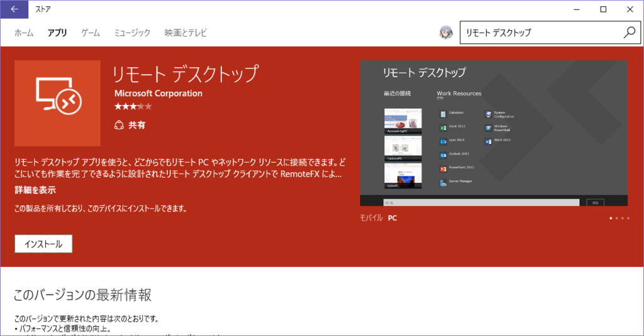Switch screenshots to モバイル

(x=370, y=218)
